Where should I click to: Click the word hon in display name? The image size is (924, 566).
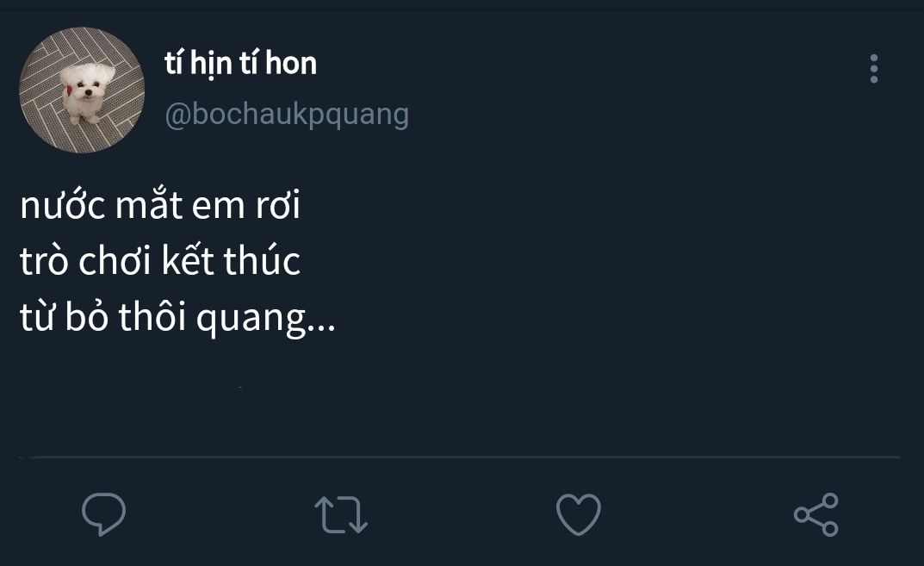291,63
